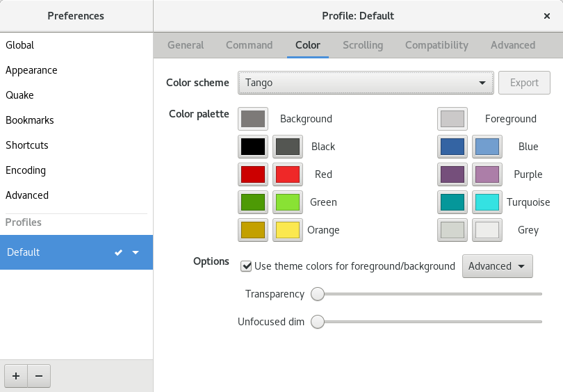Open Appearance preferences section

tap(31, 70)
